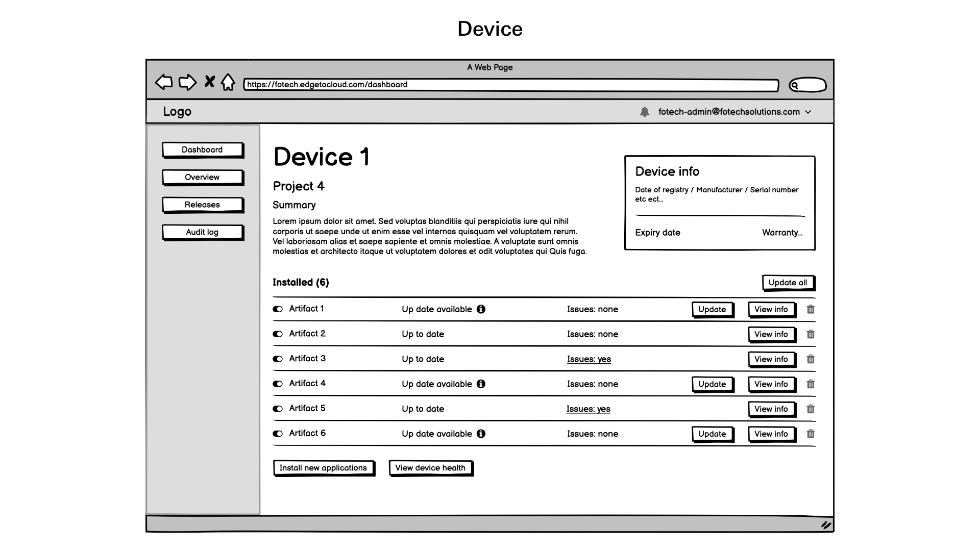Screen dimensions: 980x551
Task: Click Install new applications button
Action: pyautogui.click(x=323, y=468)
